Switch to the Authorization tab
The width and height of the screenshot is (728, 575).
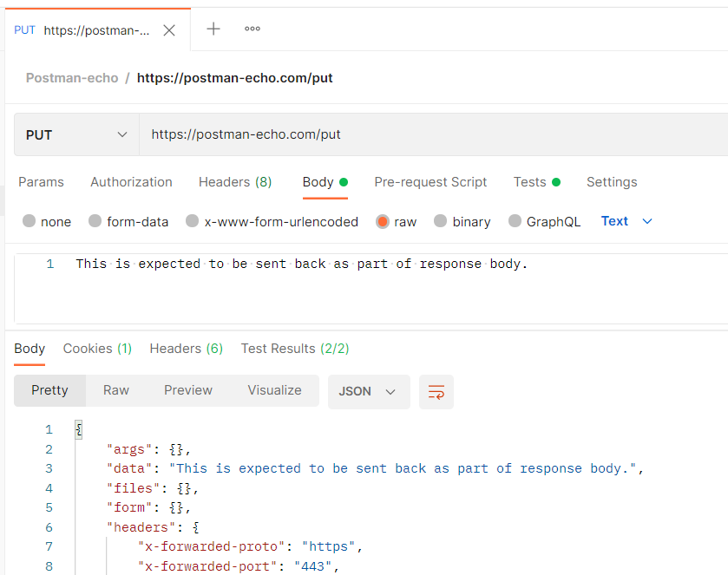click(x=131, y=182)
